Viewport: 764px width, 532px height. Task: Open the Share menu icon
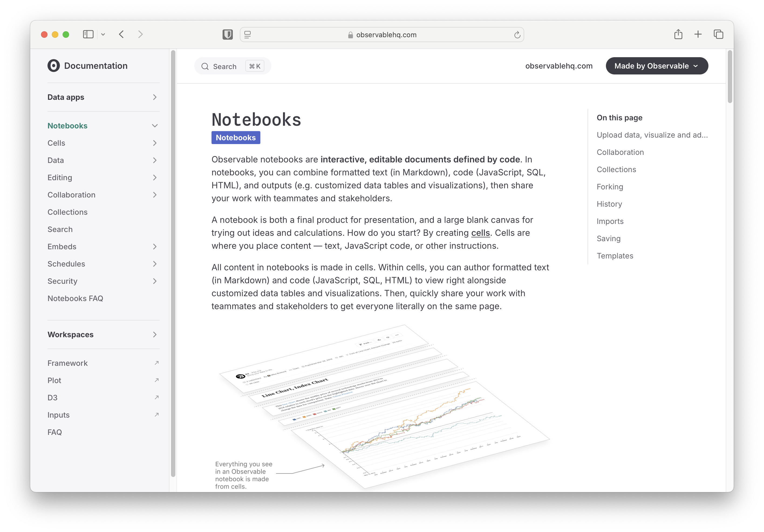point(678,34)
